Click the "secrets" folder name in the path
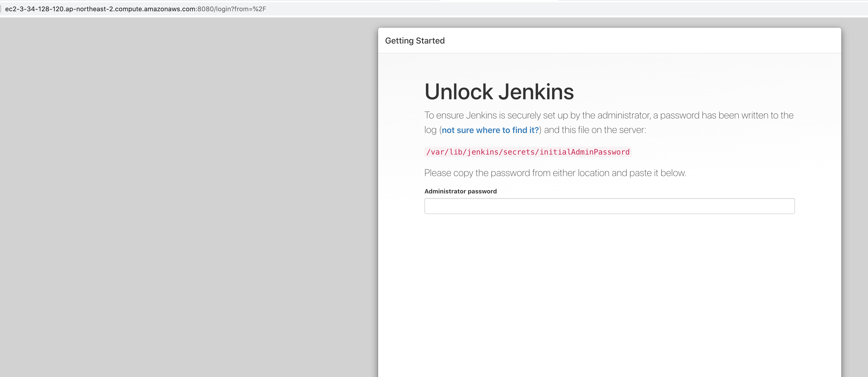 click(519, 152)
